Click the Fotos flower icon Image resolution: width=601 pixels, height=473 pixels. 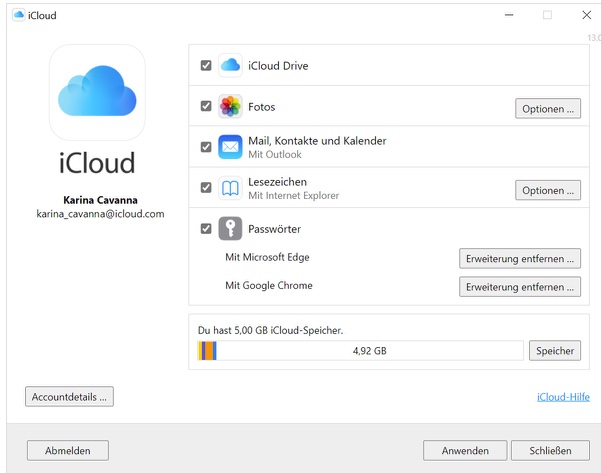(230, 107)
